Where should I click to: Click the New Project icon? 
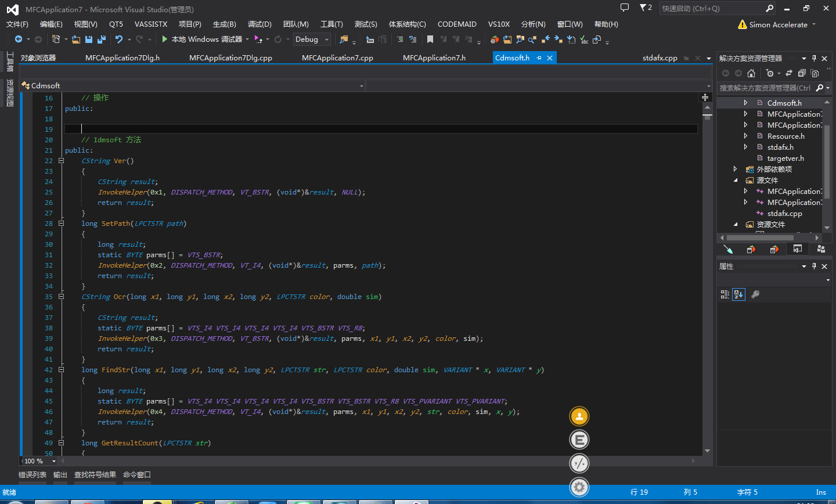pyautogui.click(x=56, y=39)
